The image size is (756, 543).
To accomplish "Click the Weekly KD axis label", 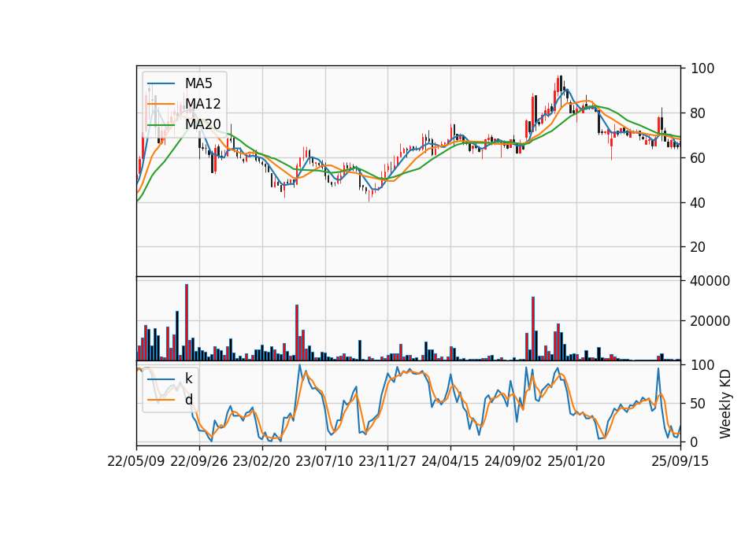I will tap(724, 404).
